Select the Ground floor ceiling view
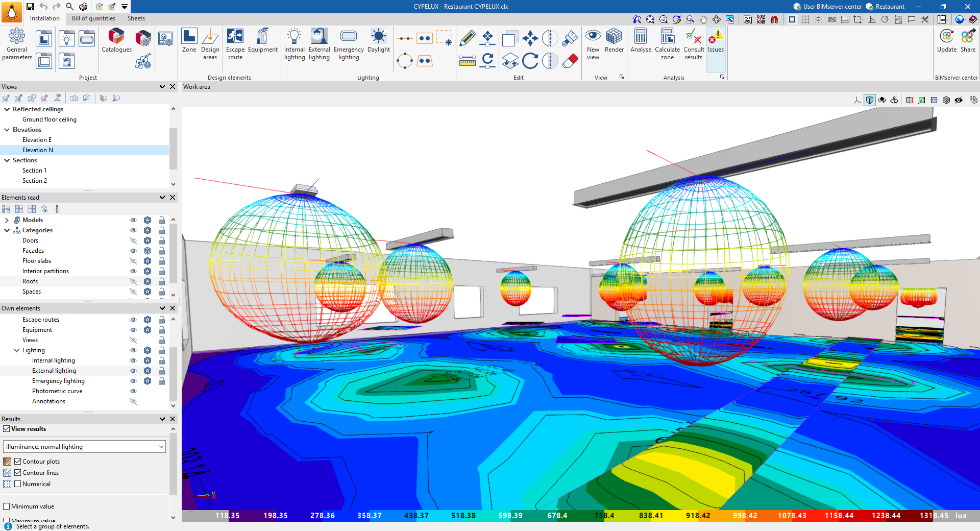Viewport: 980px width, 531px height. click(x=50, y=119)
